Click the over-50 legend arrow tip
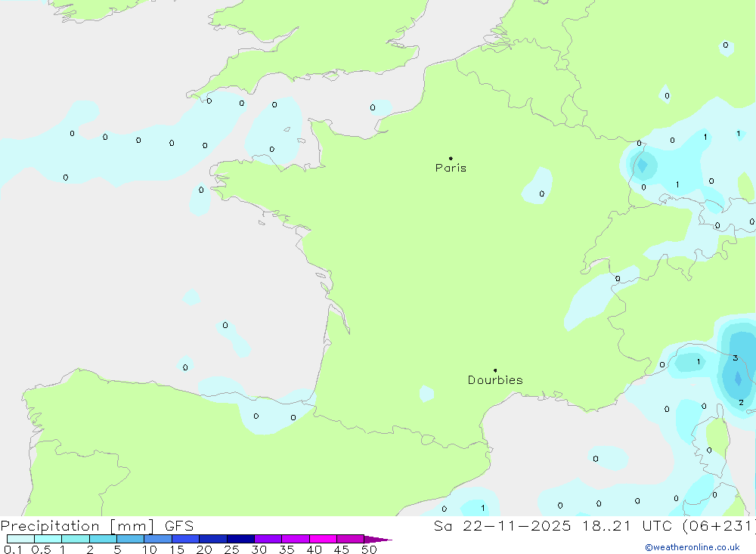 coord(379,540)
